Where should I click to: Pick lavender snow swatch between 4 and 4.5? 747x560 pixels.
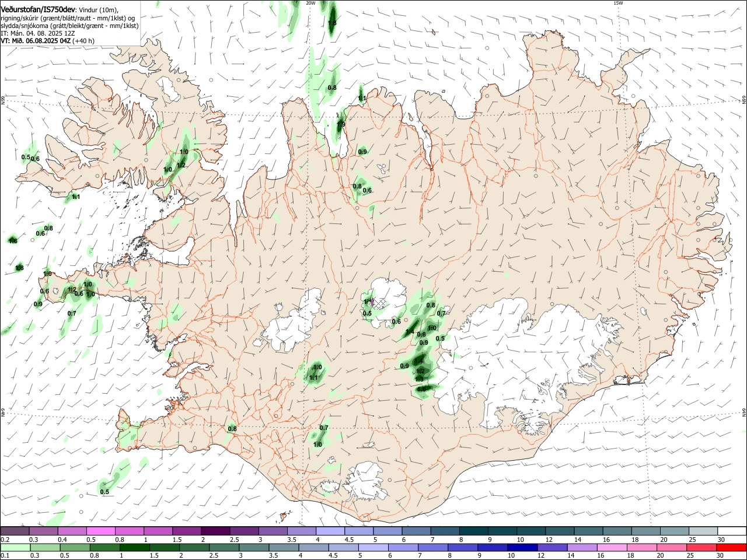(330, 531)
